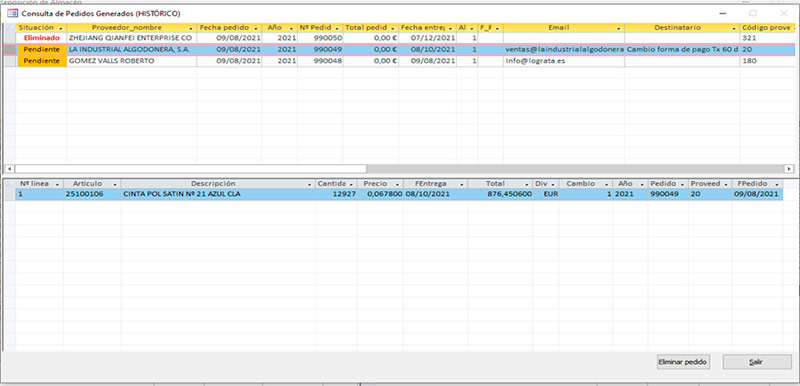The image size is (800, 386).
Task: Select the ZHEJIANG QIANFEI ENTERPRISE CO supplier cell
Action: point(132,38)
